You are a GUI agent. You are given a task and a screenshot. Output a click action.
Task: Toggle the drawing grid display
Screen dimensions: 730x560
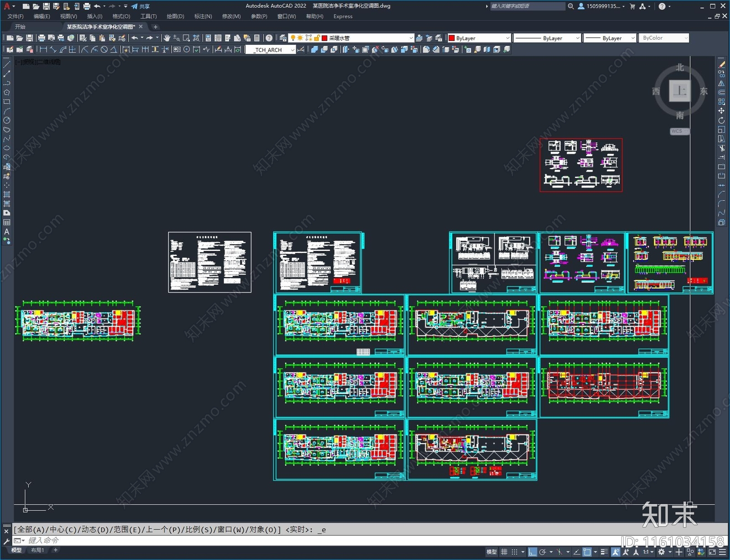click(x=504, y=552)
